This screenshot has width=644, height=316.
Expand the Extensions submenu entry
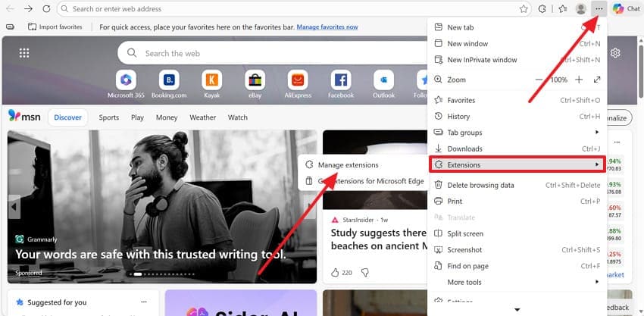point(517,164)
